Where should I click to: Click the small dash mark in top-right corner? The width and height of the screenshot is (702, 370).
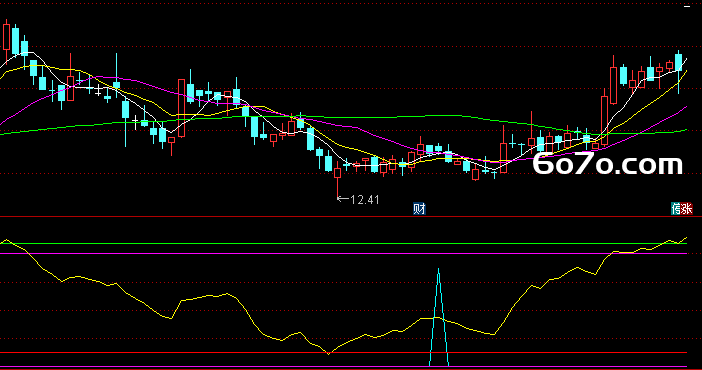(687, 7)
